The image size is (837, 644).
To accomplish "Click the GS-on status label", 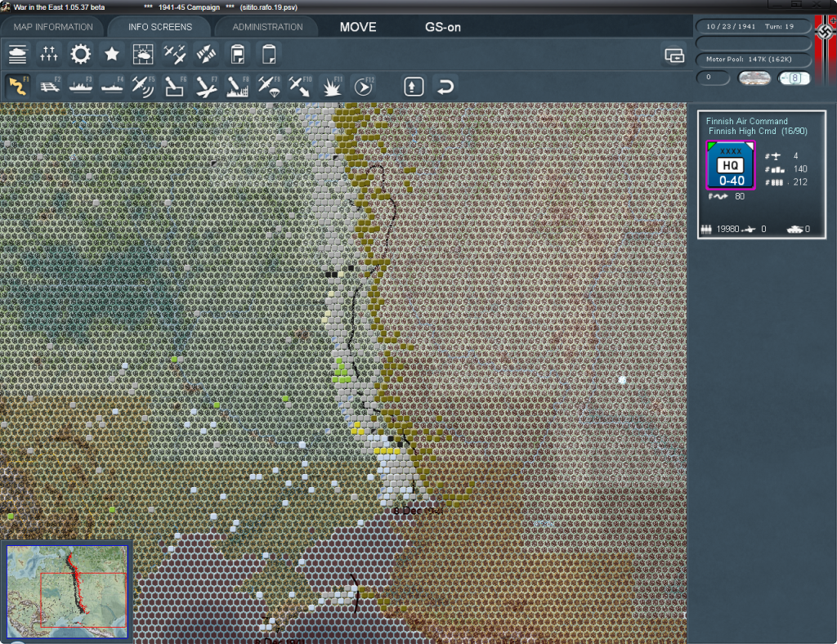I will (442, 27).
